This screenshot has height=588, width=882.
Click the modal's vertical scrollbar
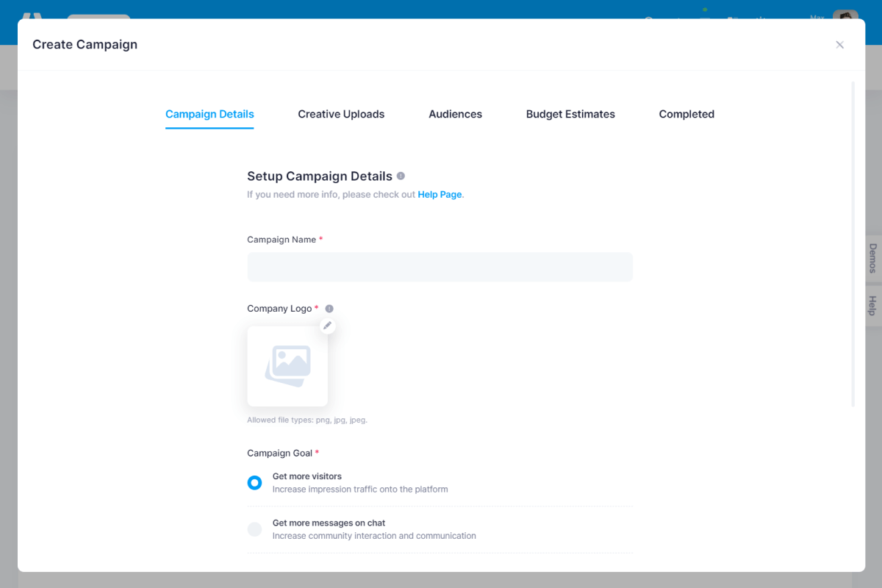pyautogui.click(x=853, y=243)
